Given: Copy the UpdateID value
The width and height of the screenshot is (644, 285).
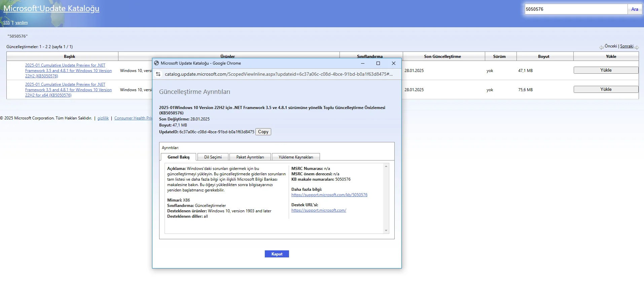Looking at the screenshot, I should (263, 132).
